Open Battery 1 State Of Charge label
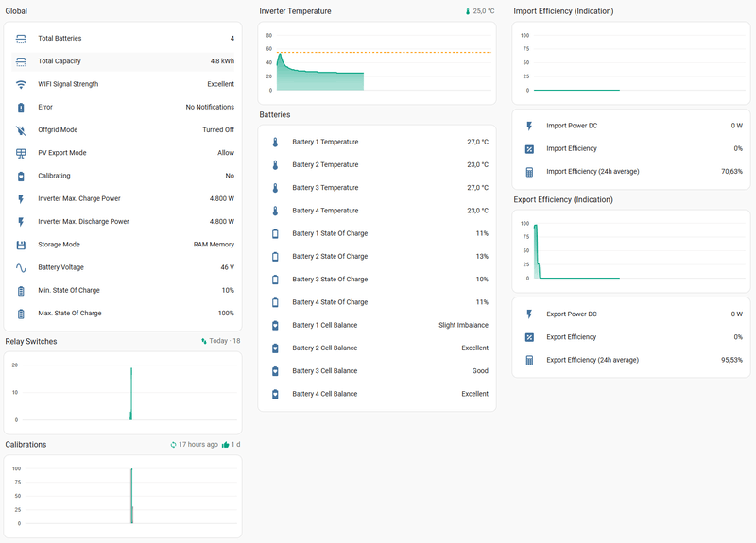The height and width of the screenshot is (543, 756). coord(330,233)
